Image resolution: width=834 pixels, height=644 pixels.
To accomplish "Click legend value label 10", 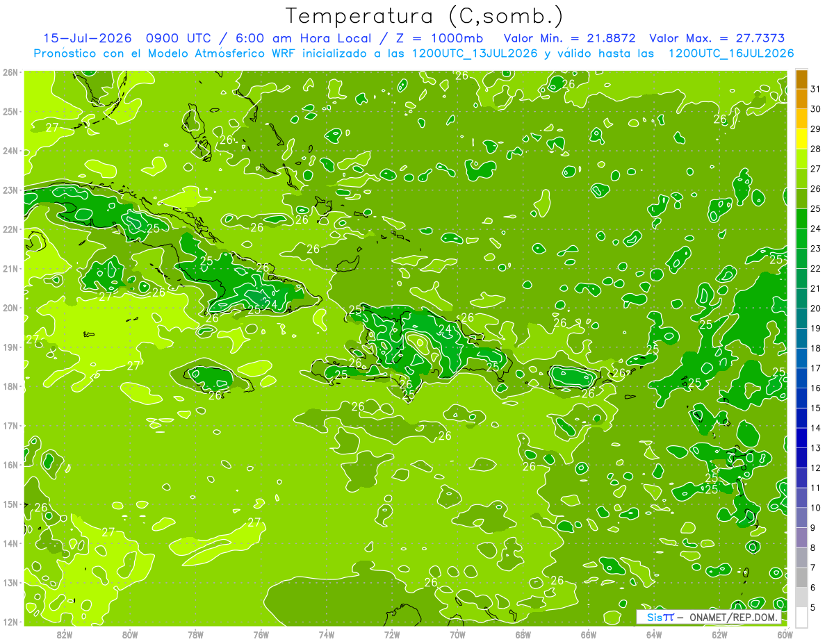I will click(x=815, y=508).
